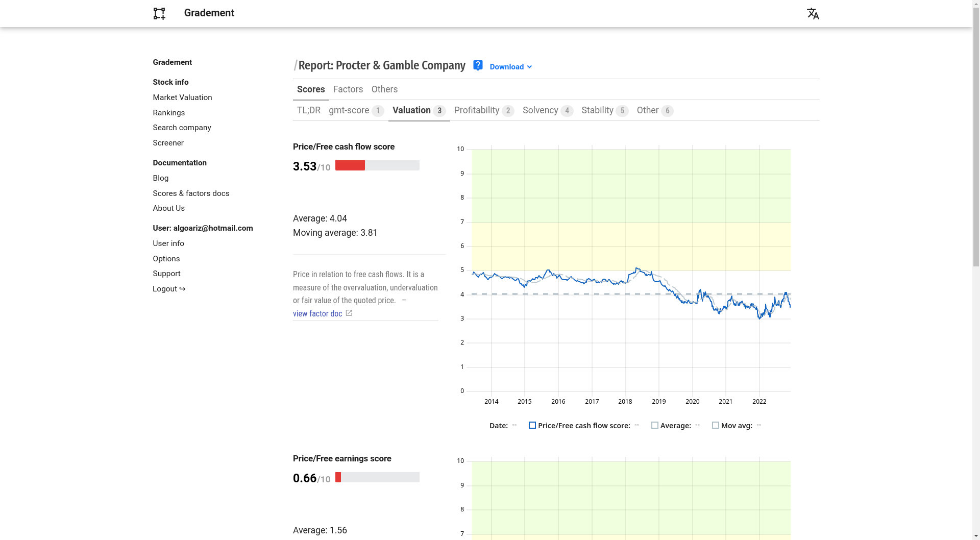Click the Gradement title in header
The width and height of the screenshot is (980, 540).
(209, 13)
